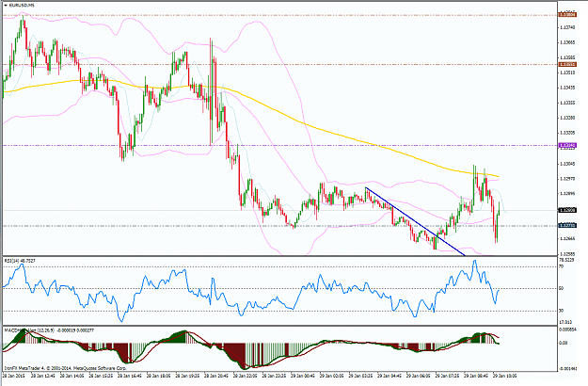Click the 28 Jan 20:45 time axis label
588x386 pixels.
click(216, 375)
